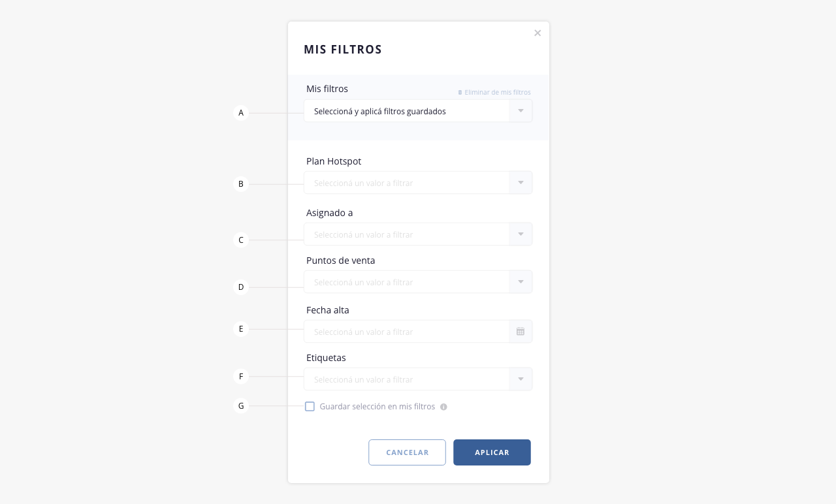Expand the Mis filtros saved filters dropdown
The height and width of the screenshot is (504, 836).
click(521, 111)
